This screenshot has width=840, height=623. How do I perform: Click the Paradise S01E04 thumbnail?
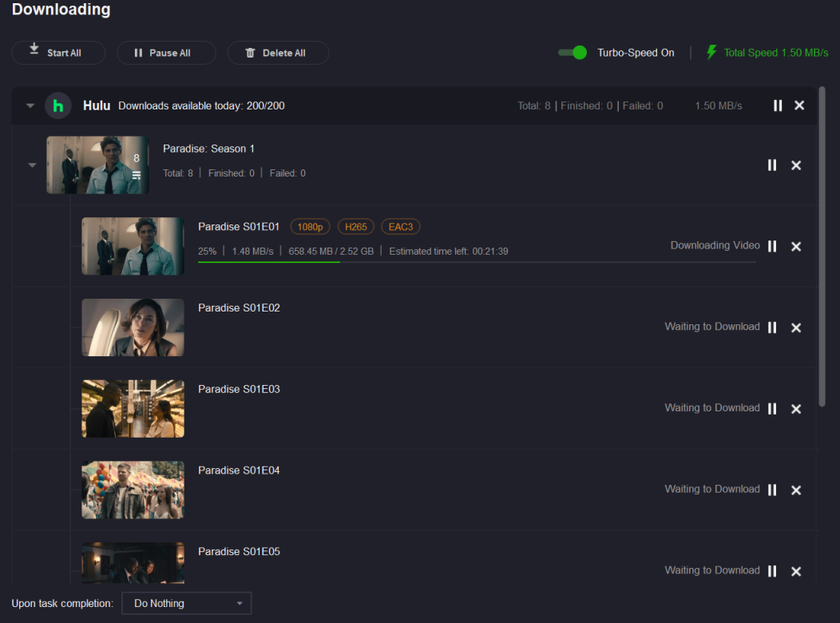tap(133, 490)
